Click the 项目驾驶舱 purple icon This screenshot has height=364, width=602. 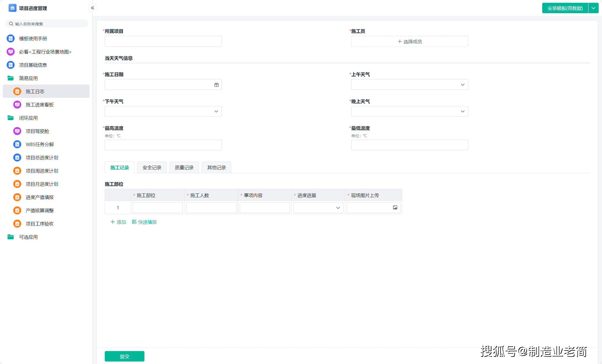tap(17, 131)
